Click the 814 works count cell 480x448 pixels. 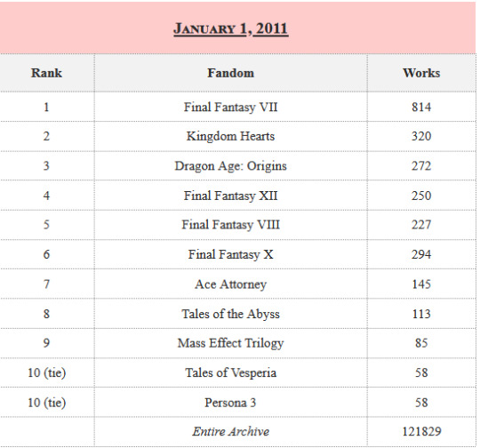click(x=421, y=107)
